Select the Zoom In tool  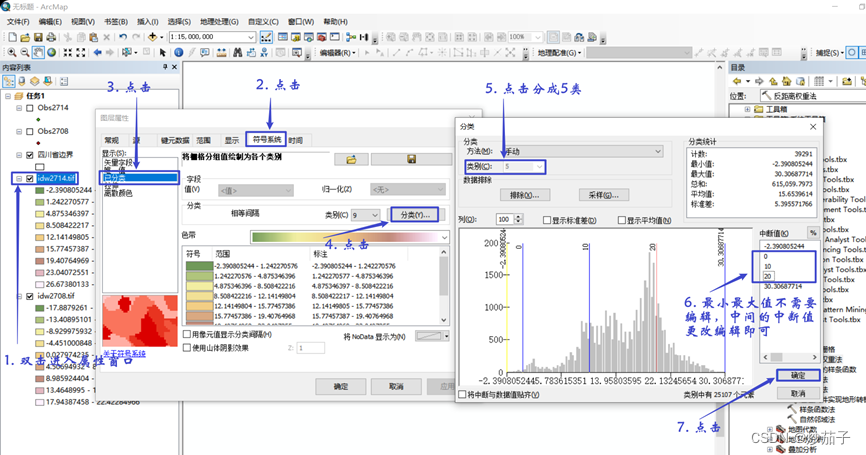12,52
